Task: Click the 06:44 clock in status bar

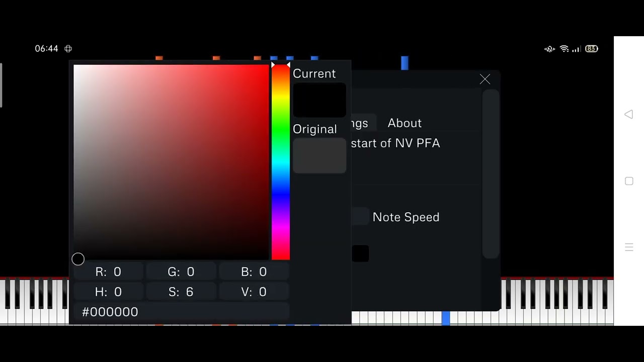Action: click(46, 49)
